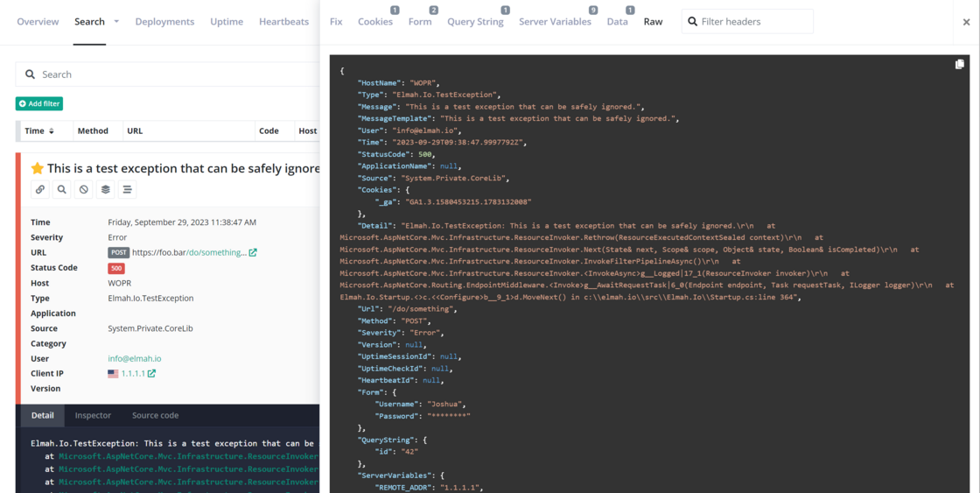Sort by the Time column arrow
Image resolution: width=980 pixels, height=493 pixels.
[52, 131]
